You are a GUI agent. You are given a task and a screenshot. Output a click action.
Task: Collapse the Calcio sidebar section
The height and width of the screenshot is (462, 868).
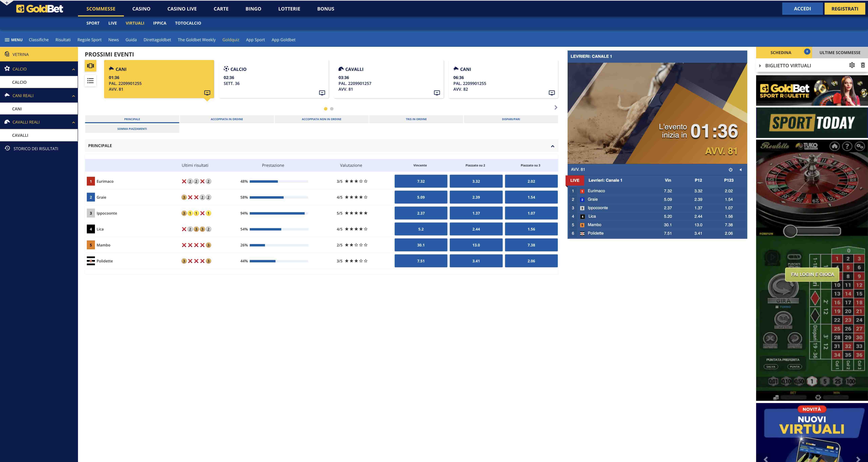click(73, 69)
